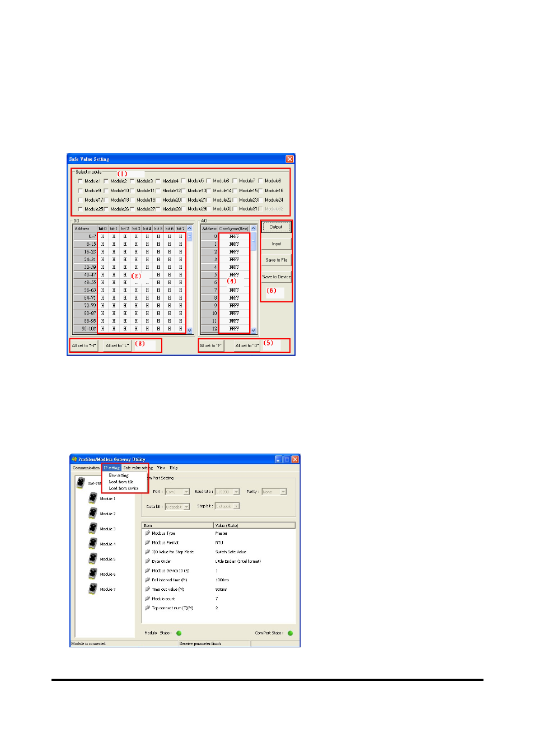Click the AO table scroll-up arrow

point(254,228)
